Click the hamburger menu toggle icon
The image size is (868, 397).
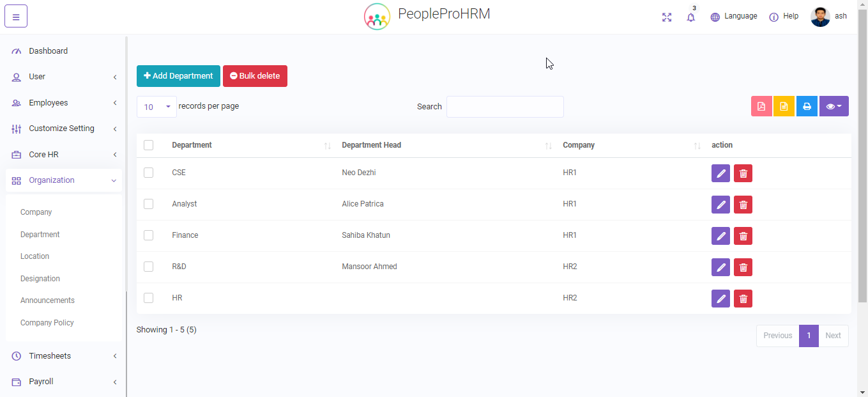pos(16,17)
